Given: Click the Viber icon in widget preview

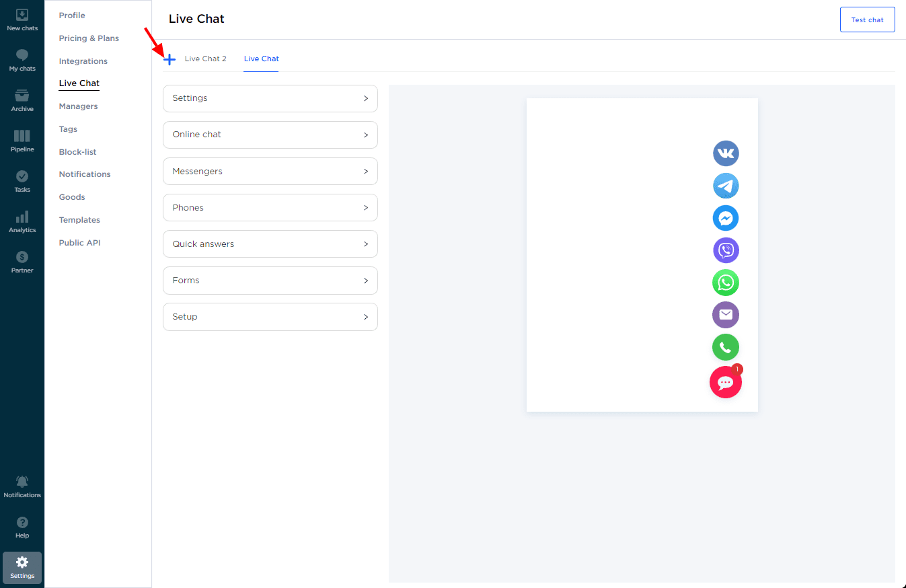Looking at the screenshot, I should [x=726, y=250].
